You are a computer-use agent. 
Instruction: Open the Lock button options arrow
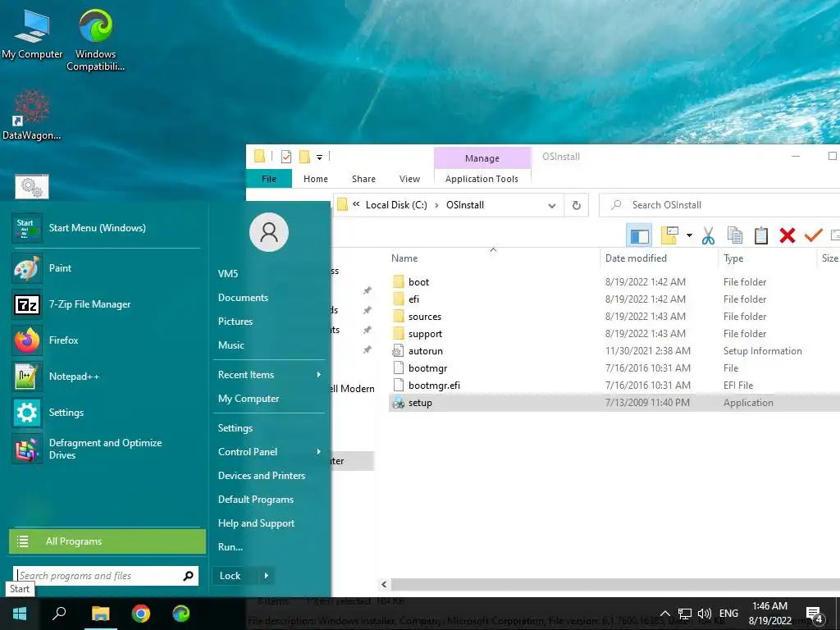pos(267,576)
